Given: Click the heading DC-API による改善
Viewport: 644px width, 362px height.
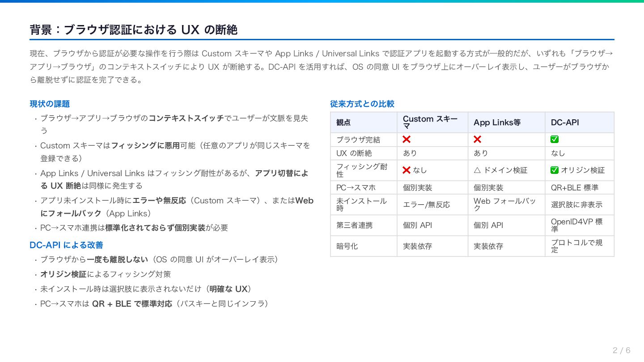Looking at the screenshot, I should 66,245.
